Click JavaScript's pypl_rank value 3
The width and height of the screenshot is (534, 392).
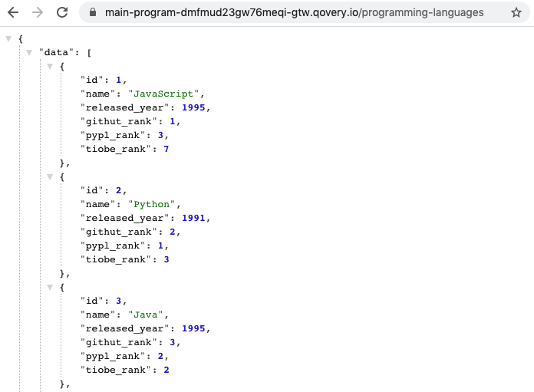tap(160, 135)
